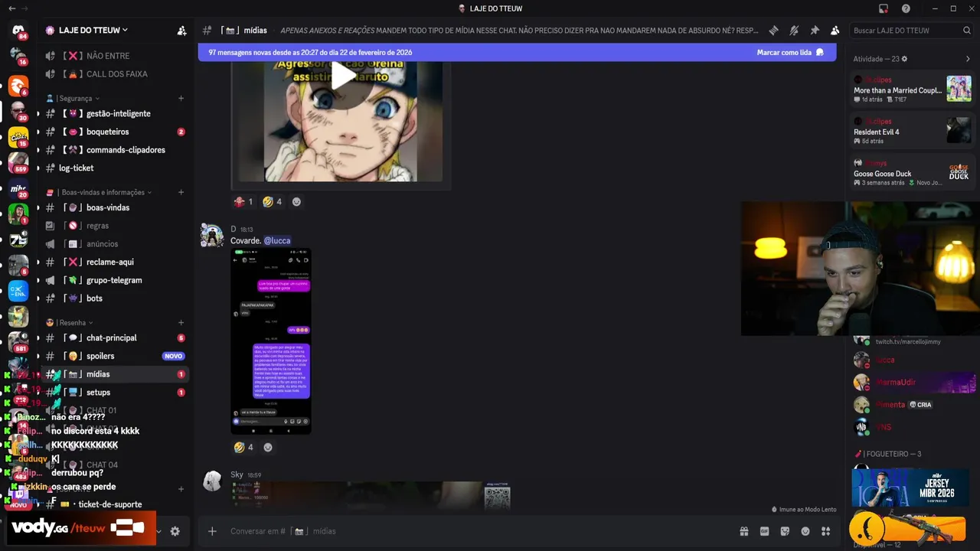Join the CALL DOS FAIXA voice channel
The image size is (980, 551).
[x=115, y=74]
